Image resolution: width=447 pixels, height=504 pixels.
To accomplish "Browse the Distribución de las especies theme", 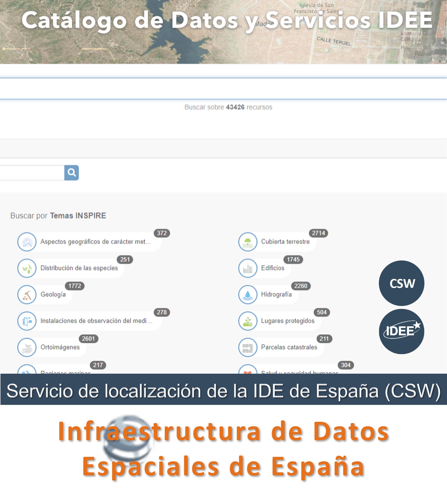I will [79, 268].
